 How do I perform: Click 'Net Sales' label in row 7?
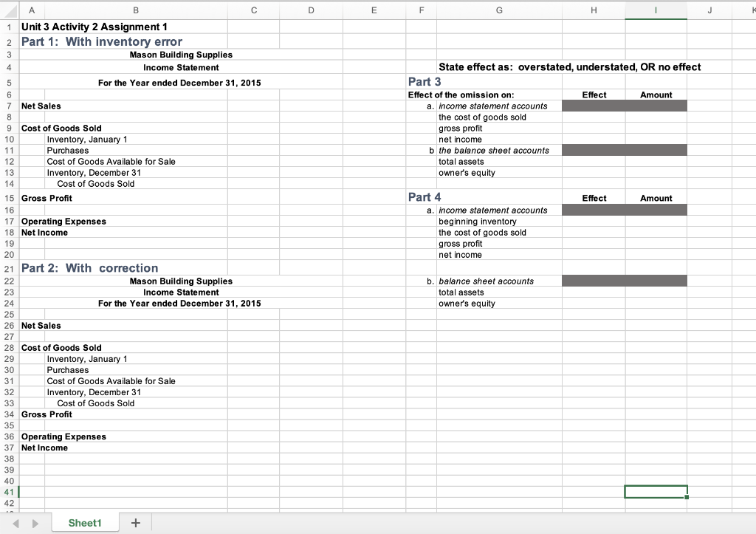click(x=41, y=106)
